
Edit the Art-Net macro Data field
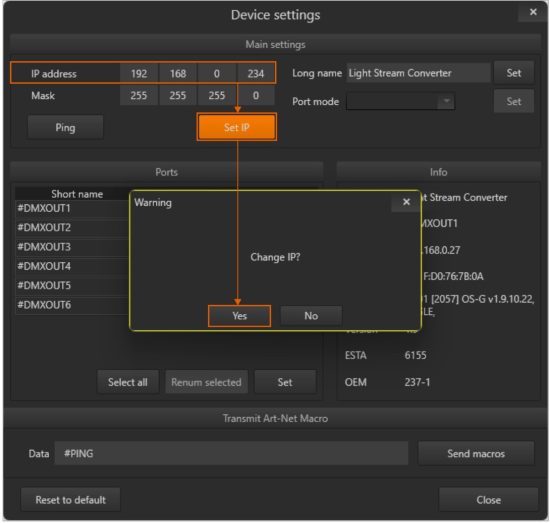click(231, 454)
